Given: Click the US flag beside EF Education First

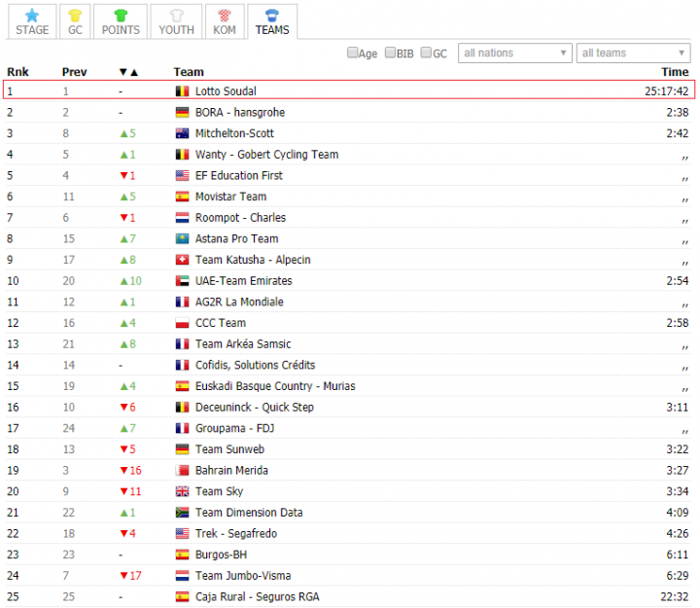Looking at the screenshot, I should 182,175.
